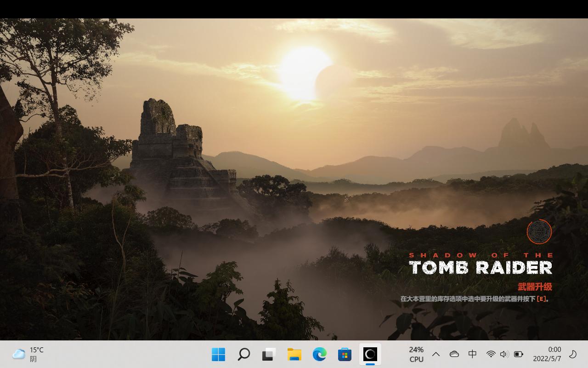Click the 24% CPU usage monitor
The width and height of the screenshot is (588, 368).
point(416,354)
